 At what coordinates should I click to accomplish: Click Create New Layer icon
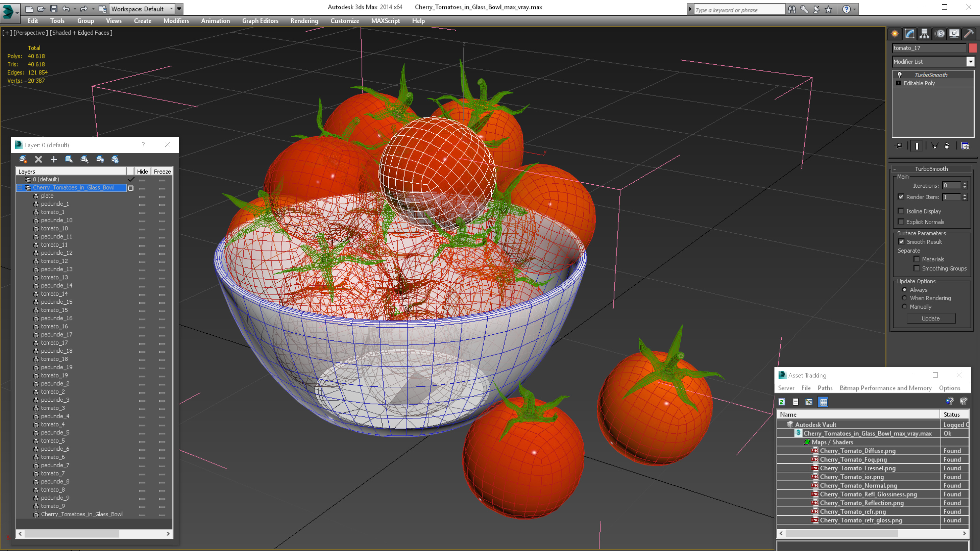[x=23, y=159]
